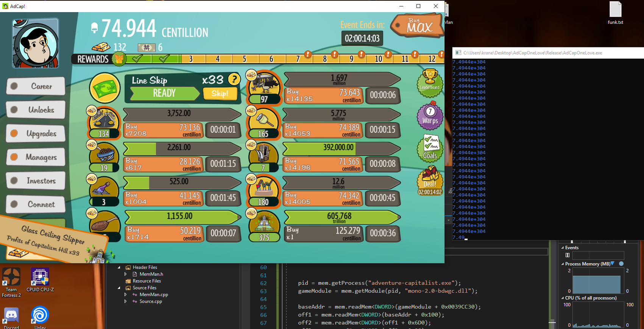Open the Goals checklist badge
This screenshot has width=644, height=329.
click(430, 148)
